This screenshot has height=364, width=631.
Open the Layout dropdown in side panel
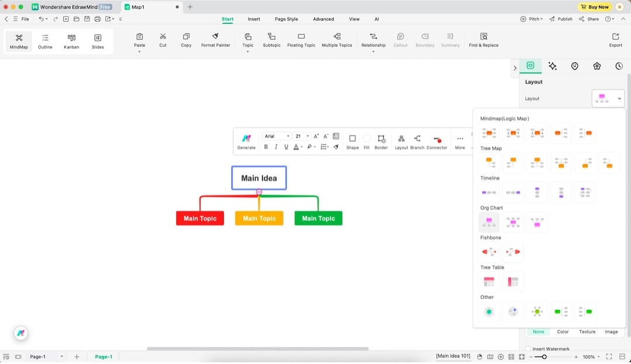tap(608, 98)
